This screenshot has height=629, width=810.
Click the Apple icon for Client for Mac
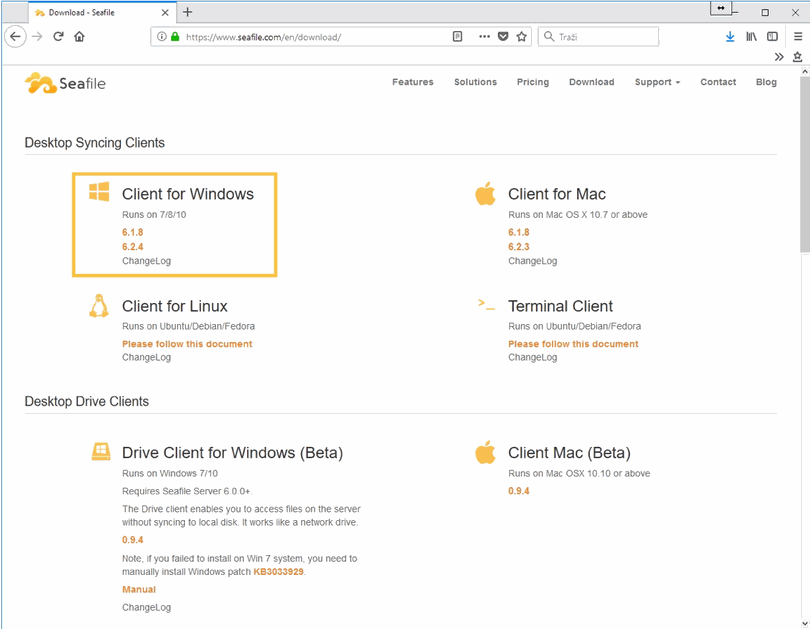click(x=485, y=194)
